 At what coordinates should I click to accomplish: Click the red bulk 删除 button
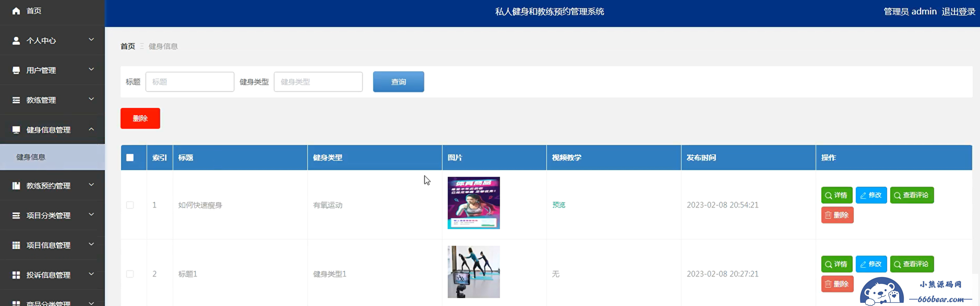[140, 118]
